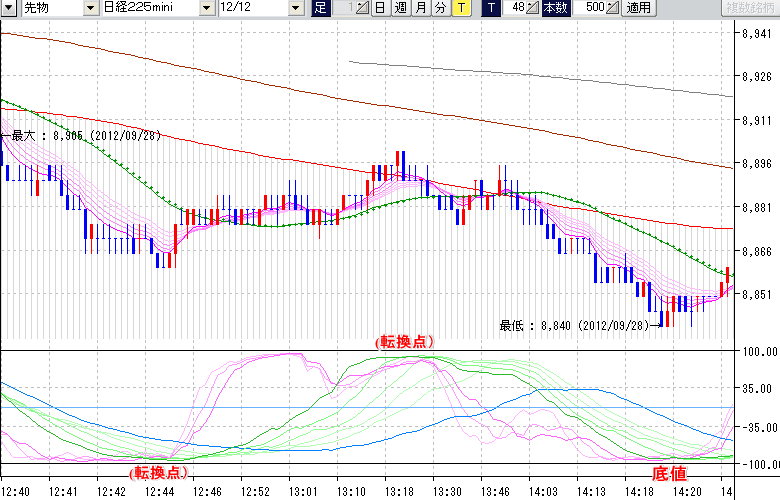
Task: Click the 48 tick count input field
Action: [x=515, y=8]
